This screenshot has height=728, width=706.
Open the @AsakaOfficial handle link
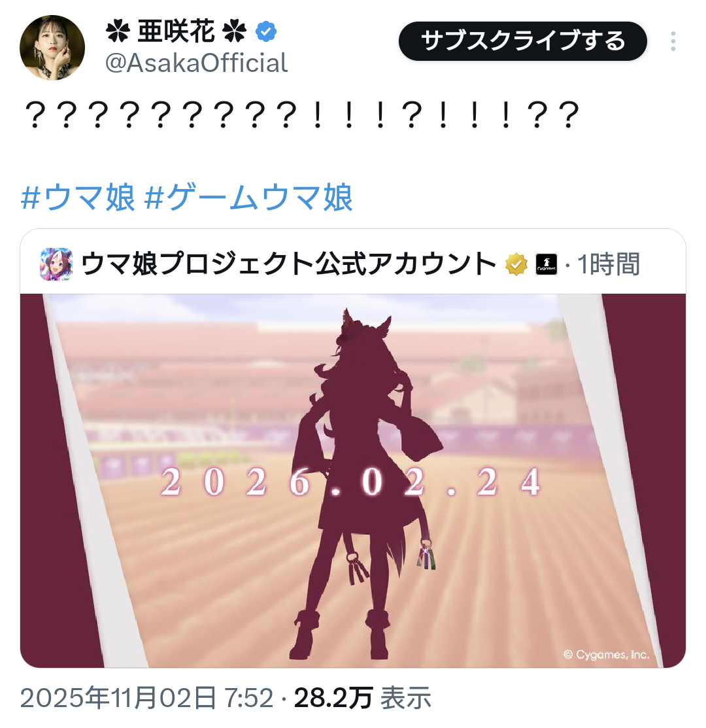pyautogui.click(x=197, y=63)
